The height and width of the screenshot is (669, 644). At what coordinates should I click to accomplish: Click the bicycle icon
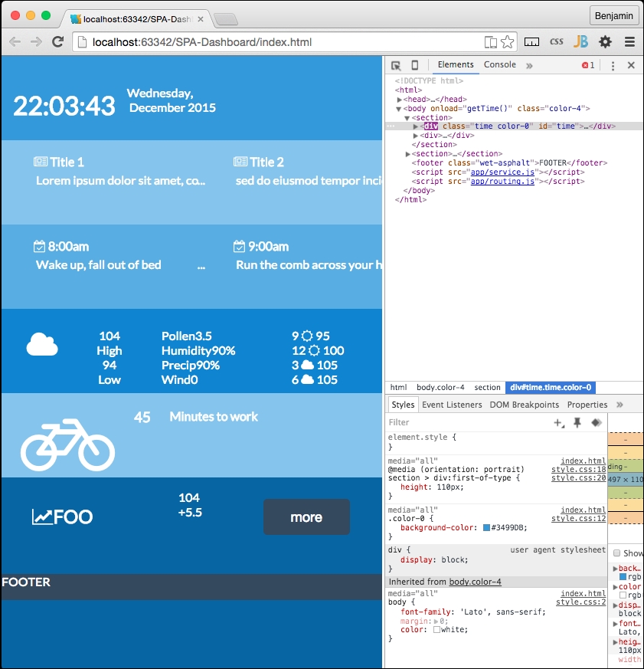(x=67, y=444)
